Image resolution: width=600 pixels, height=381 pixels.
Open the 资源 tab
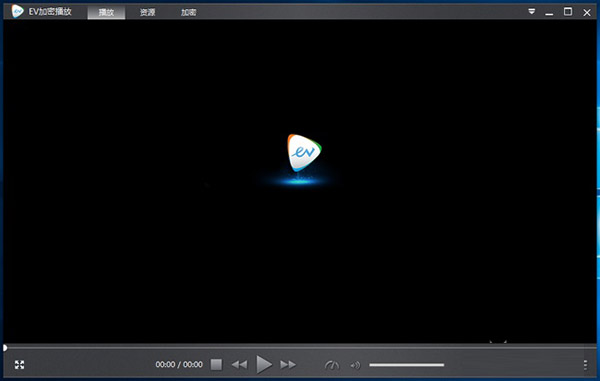(147, 12)
